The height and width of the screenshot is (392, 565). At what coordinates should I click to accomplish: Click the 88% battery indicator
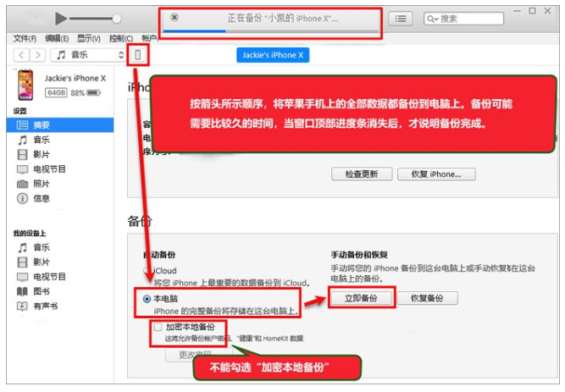[86, 93]
